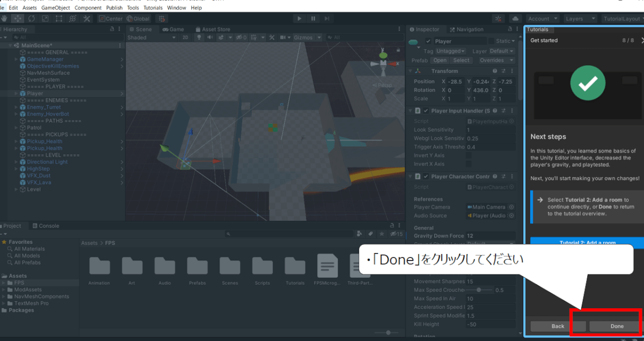644x341 pixels.
Task: Open the Scripts folder
Action: click(262, 271)
